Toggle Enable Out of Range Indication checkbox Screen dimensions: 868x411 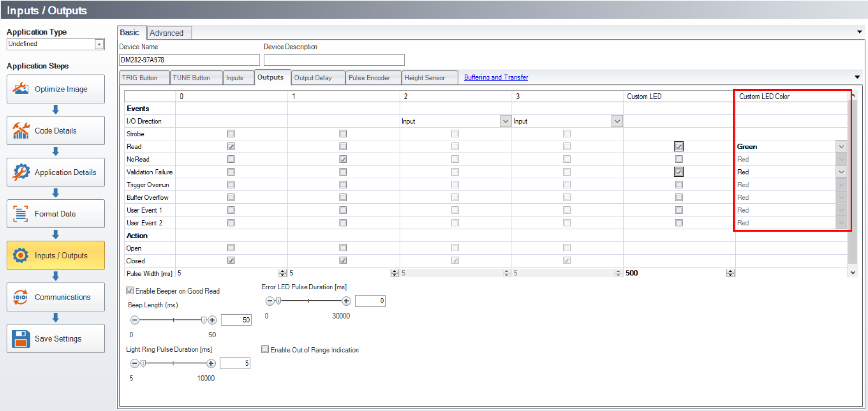265,350
